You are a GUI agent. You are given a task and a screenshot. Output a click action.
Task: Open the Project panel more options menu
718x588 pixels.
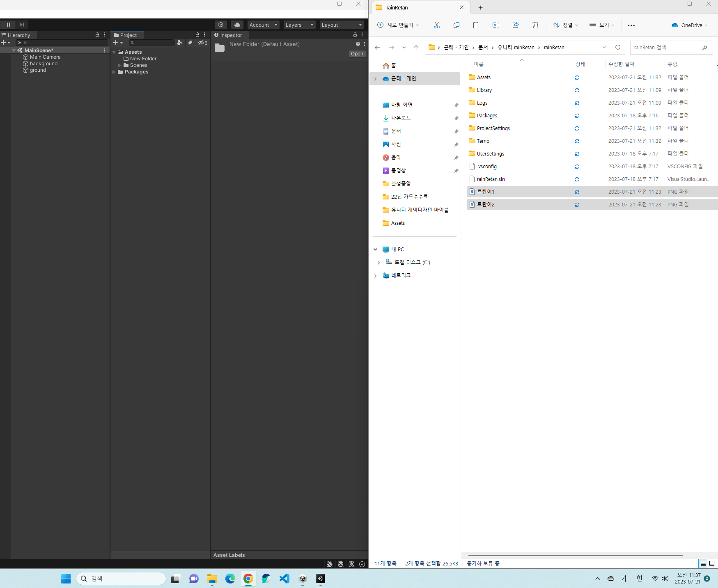[x=204, y=35]
